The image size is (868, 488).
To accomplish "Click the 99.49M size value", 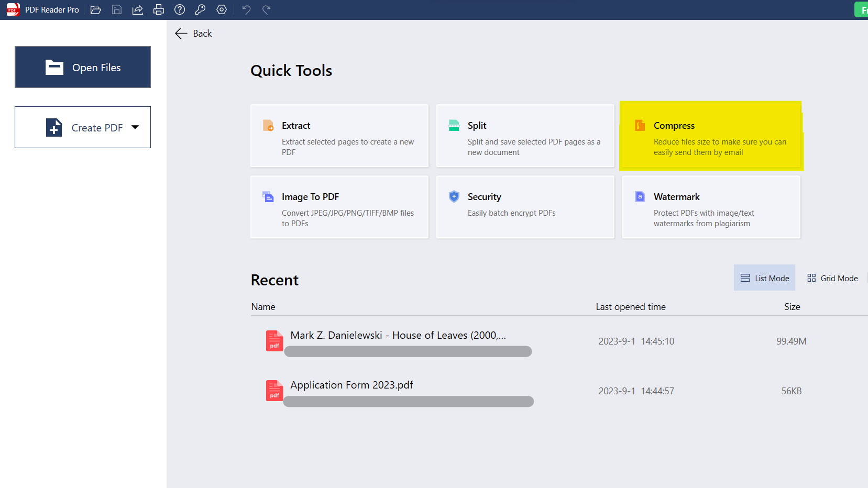I will coord(792,341).
